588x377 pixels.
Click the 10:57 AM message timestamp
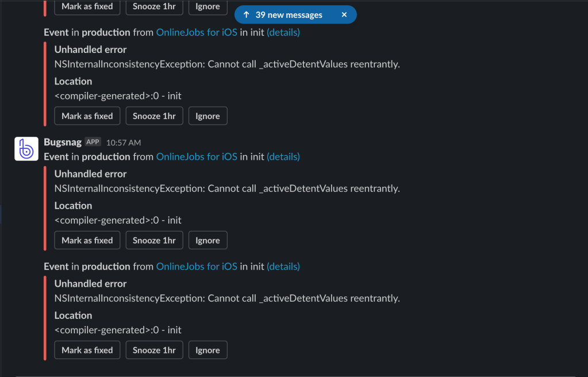123,143
